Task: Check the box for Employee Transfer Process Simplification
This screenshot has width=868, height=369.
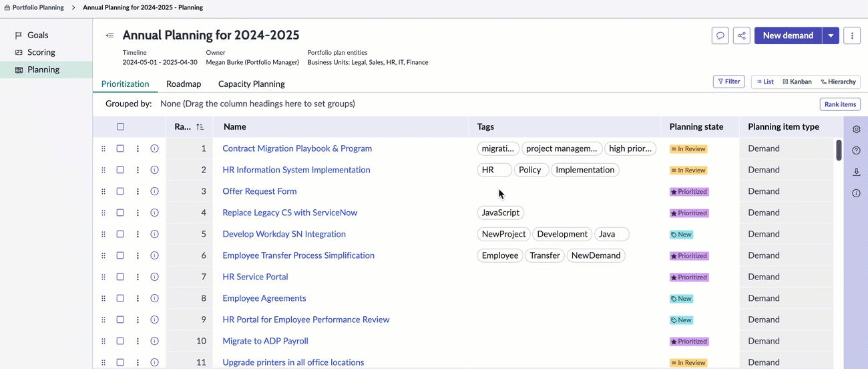Action: coord(120,255)
